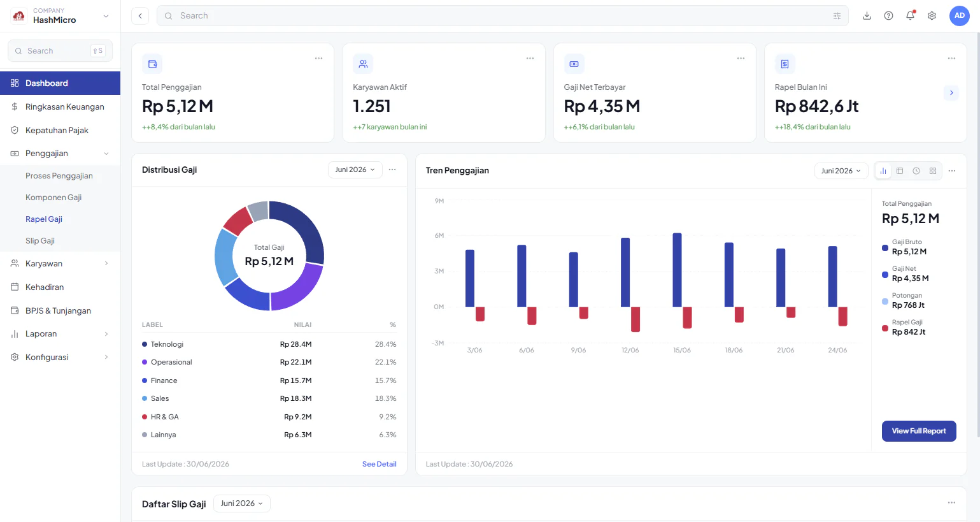Screen dimensions: 980x522
Task: Click the HashMicro company logo
Action: 19,16
